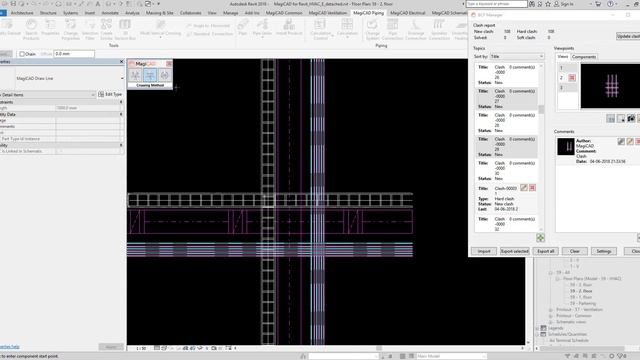Click green zoom-to-topic icon below topics list

tap(540, 238)
